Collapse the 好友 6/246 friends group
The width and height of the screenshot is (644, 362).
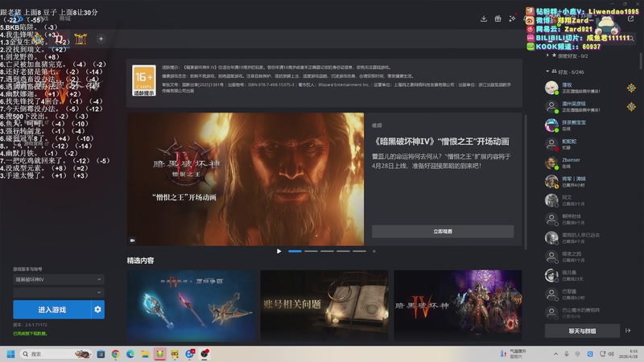point(565,72)
